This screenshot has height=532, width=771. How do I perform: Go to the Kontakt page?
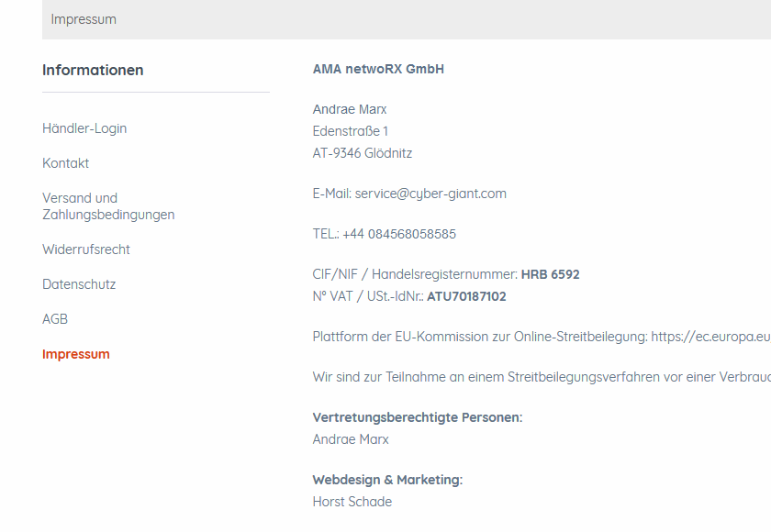coord(65,163)
